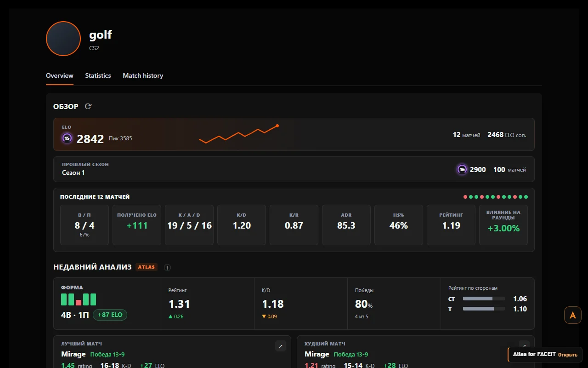Click the ELO value 2842
The height and width of the screenshot is (368, 588).
(x=90, y=139)
